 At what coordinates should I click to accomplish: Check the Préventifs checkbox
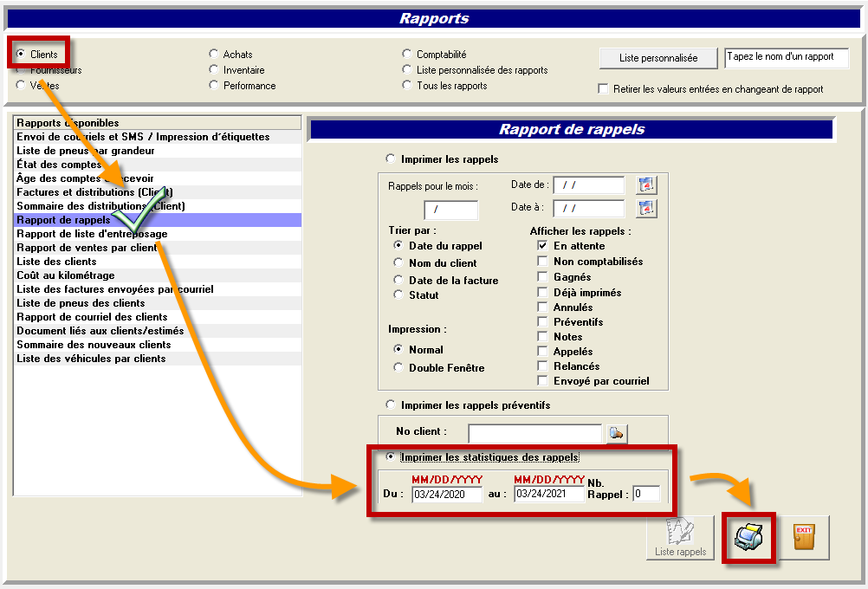pyautogui.click(x=542, y=321)
